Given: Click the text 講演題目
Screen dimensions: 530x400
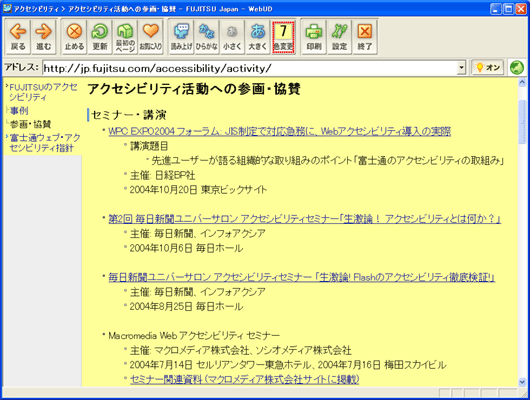Looking at the screenshot, I should click(149, 146).
